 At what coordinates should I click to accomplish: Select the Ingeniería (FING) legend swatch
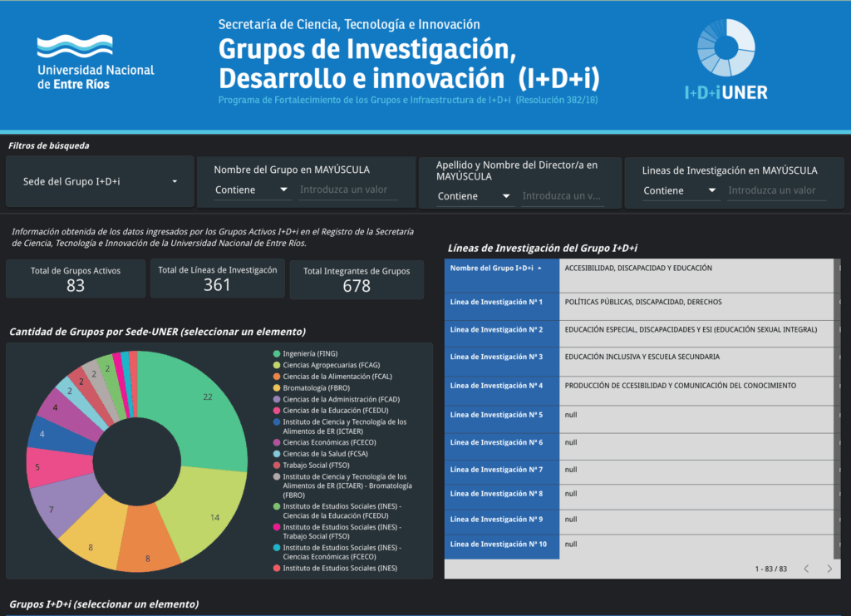277,354
